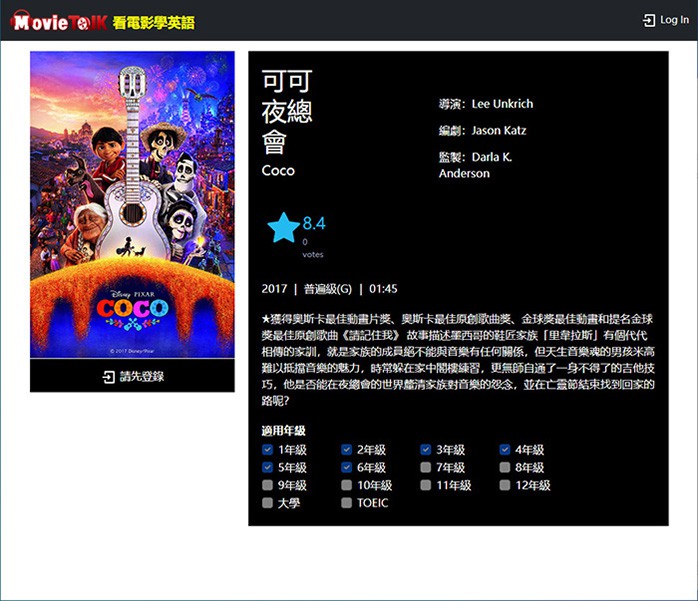Screen dimensions: 698x601
Task: Toggle the 3年級 checkbox off
Action: point(426,450)
